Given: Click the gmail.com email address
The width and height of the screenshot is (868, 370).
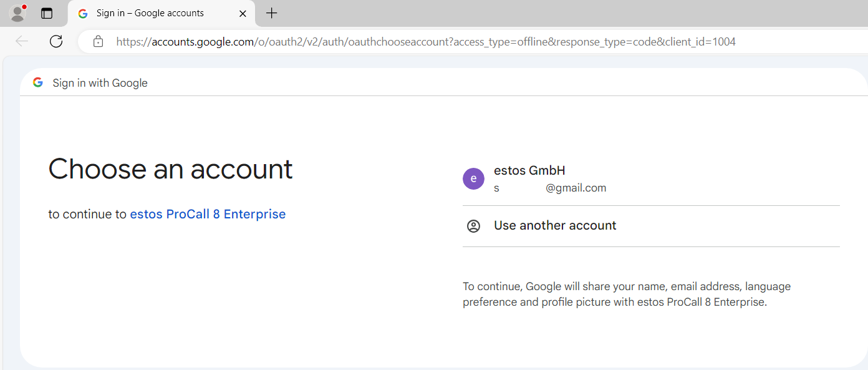Looking at the screenshot, I should click(x=575, y=188).
